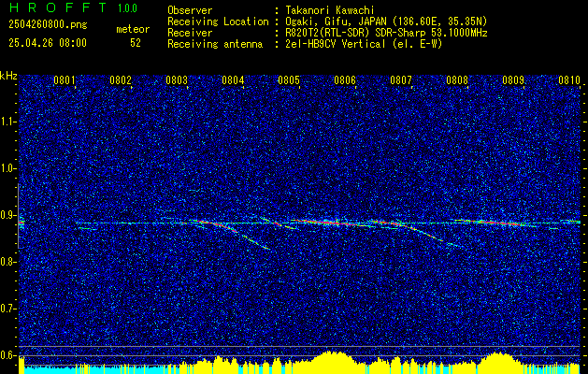Click the 'meteor' label
This screenshot has height=374, width=588.
133,29
